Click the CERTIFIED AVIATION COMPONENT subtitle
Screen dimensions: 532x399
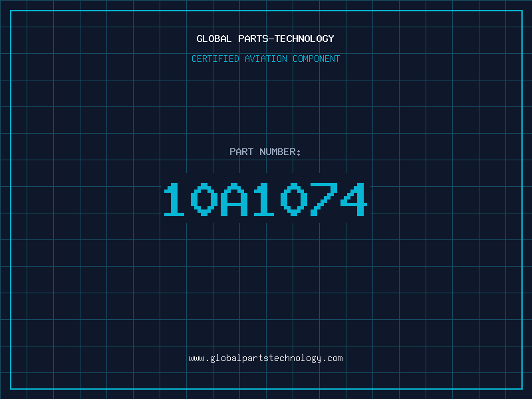tap(265, 59)
